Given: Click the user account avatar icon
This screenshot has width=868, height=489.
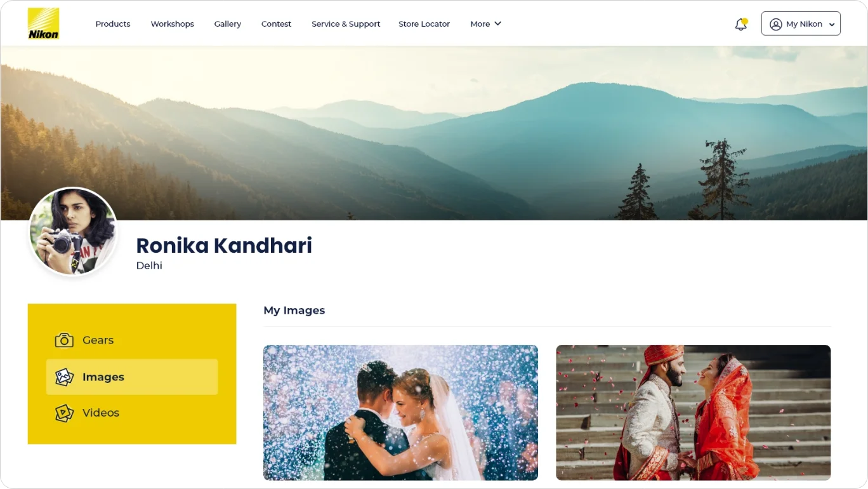Looking at the screenshot, I should [x=775, y=24].
